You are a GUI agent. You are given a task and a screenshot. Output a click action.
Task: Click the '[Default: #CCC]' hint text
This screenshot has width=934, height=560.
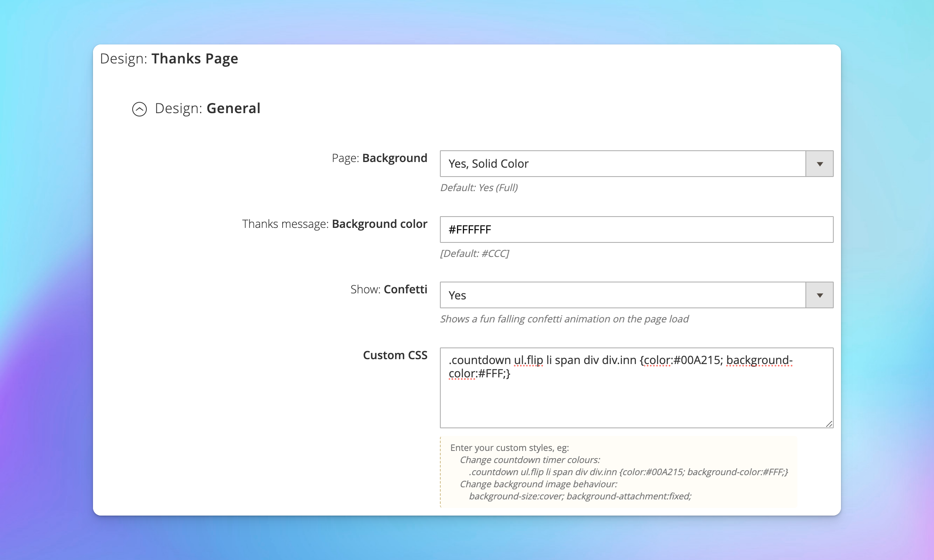pos(474,253)
